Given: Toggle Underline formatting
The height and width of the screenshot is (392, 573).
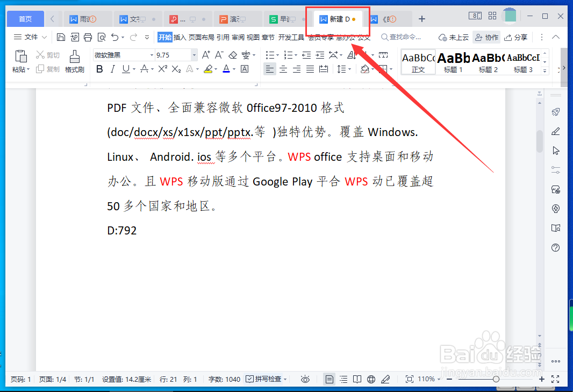Looking at the screenshot, I should tap(126, 69).
